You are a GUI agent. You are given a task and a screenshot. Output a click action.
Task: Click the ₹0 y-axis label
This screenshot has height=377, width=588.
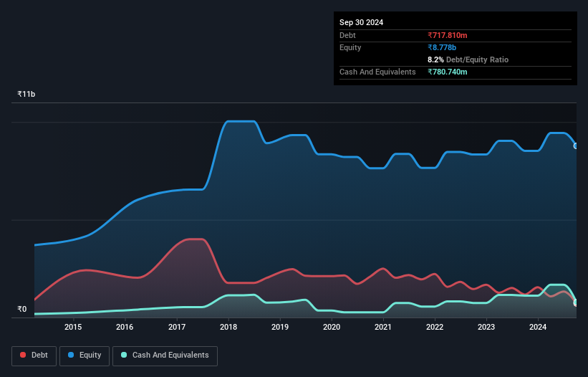pos(22,309)
